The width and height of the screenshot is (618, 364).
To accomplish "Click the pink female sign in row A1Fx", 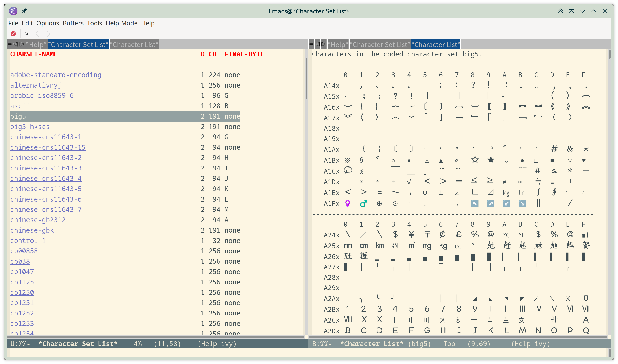I will point(348,203).
